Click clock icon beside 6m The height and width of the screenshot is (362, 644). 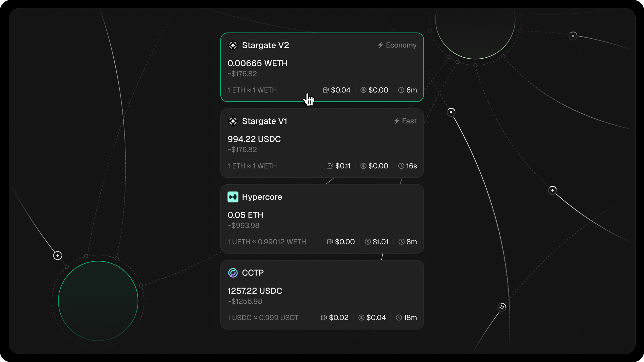[401, 90]
